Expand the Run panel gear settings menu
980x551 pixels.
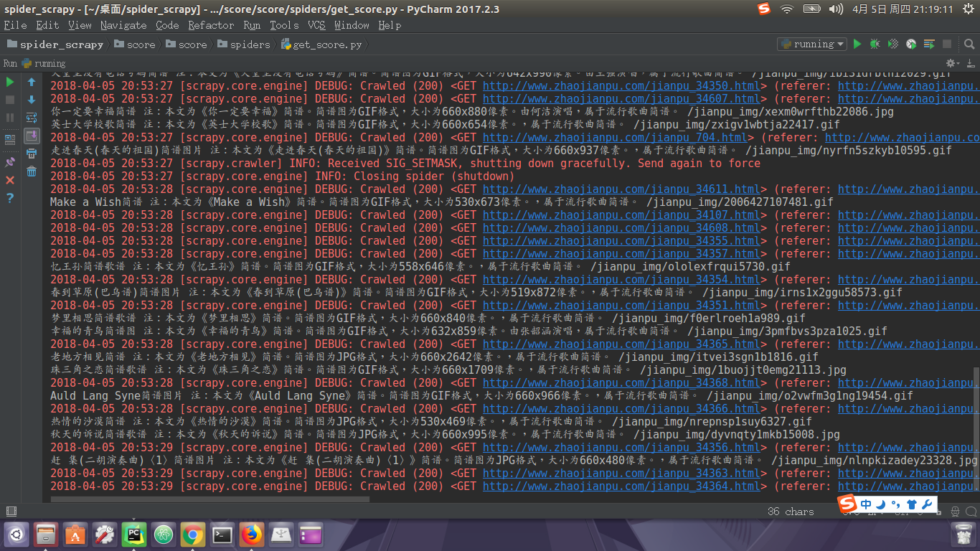click(x=952, y=64)
